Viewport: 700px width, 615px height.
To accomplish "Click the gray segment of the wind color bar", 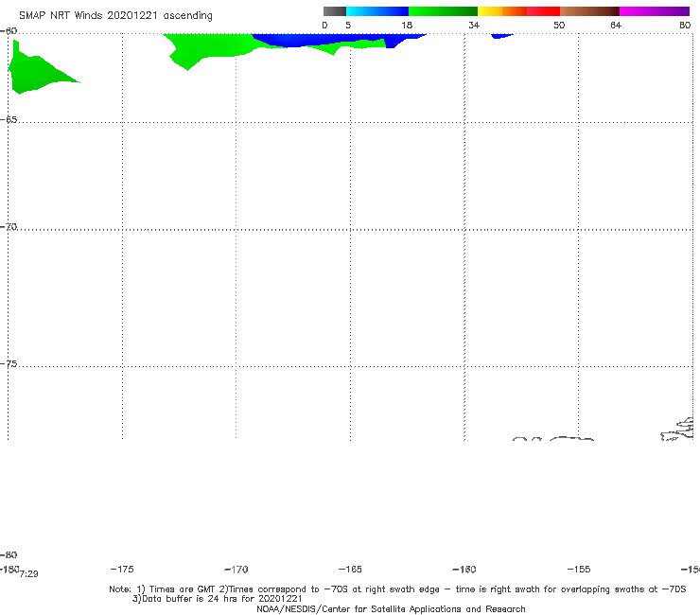I will point(335,11).
